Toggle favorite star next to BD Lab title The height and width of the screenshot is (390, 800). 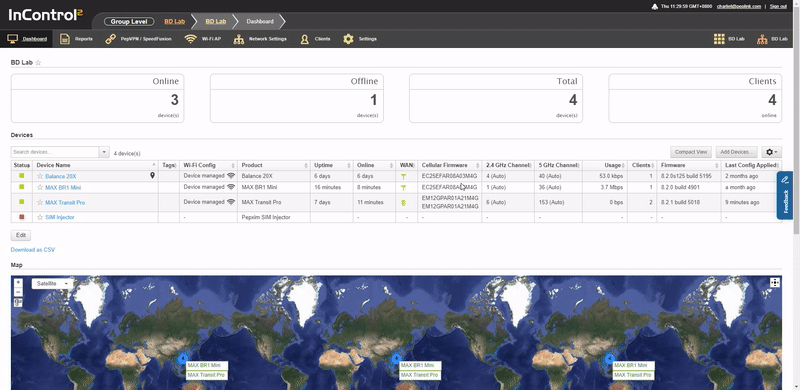point(38,63)
